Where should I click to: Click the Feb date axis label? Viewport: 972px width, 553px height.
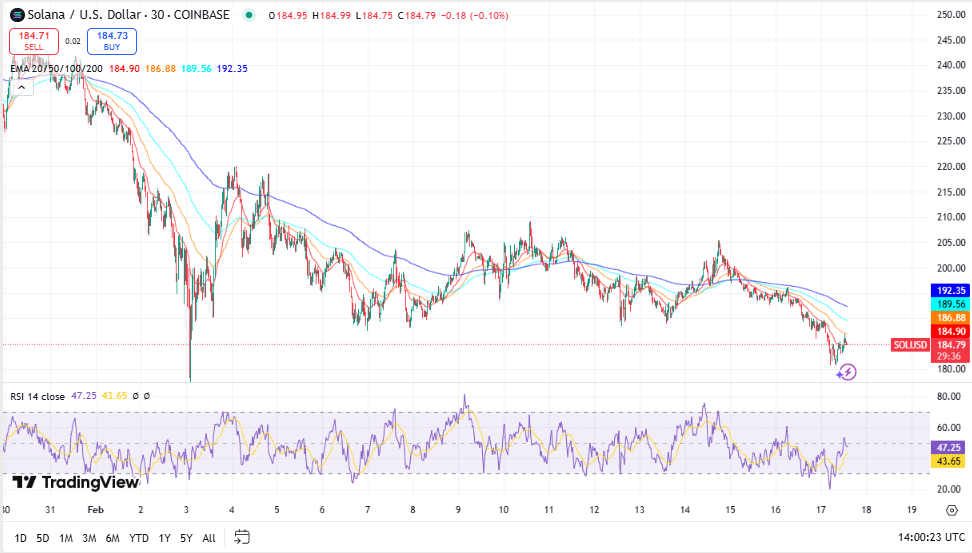[95, 510]
